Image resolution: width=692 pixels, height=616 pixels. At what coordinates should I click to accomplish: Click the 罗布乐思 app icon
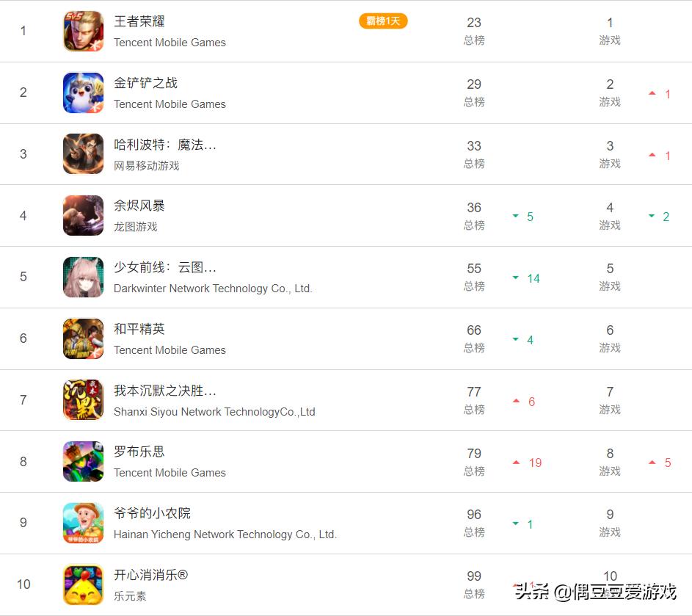[x=84, y=461]
